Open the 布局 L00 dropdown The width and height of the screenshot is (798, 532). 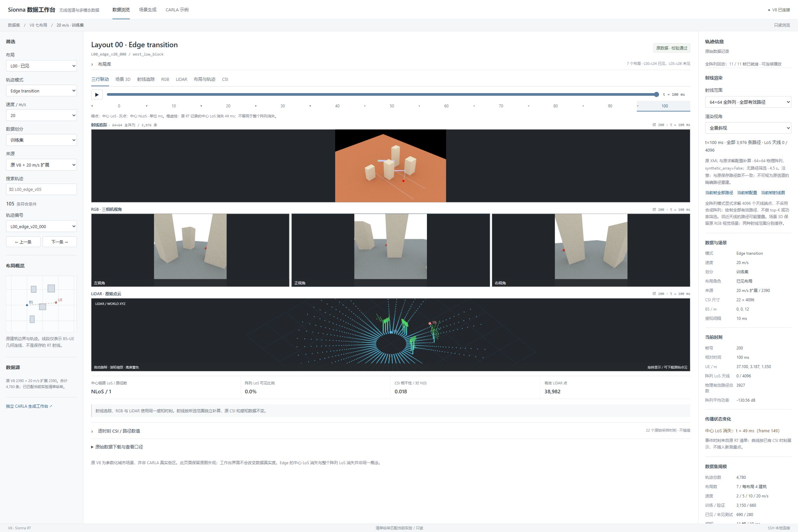pos(41,66)
